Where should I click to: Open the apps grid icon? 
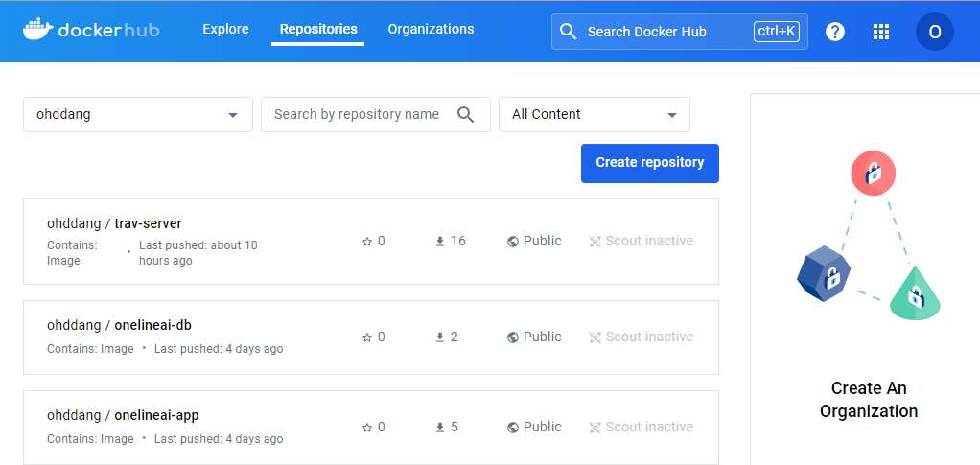[x=880, y=32]
